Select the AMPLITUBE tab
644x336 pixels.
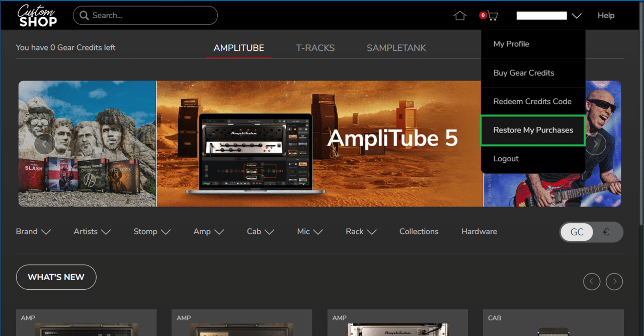point(239,48)
